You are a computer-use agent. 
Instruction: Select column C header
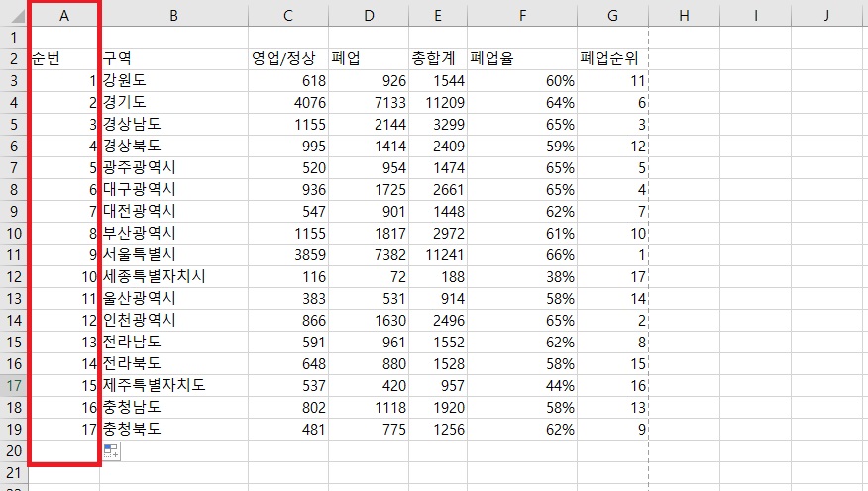(x=288, y=16)
